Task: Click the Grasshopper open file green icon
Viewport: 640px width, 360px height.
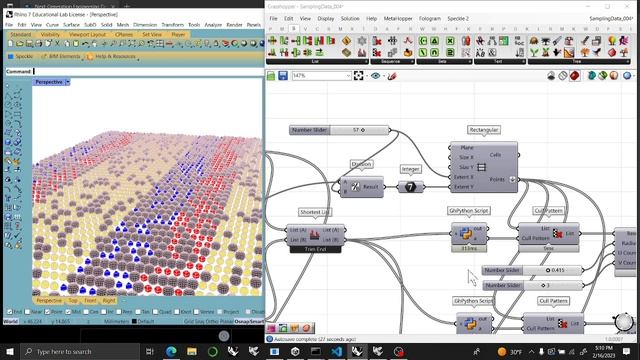Action: [x=271, y=76]
